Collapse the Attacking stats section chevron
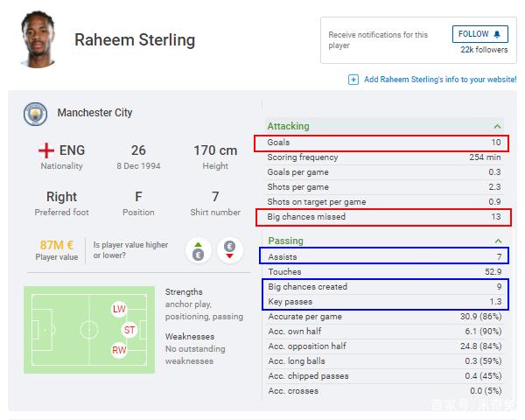 498,127
